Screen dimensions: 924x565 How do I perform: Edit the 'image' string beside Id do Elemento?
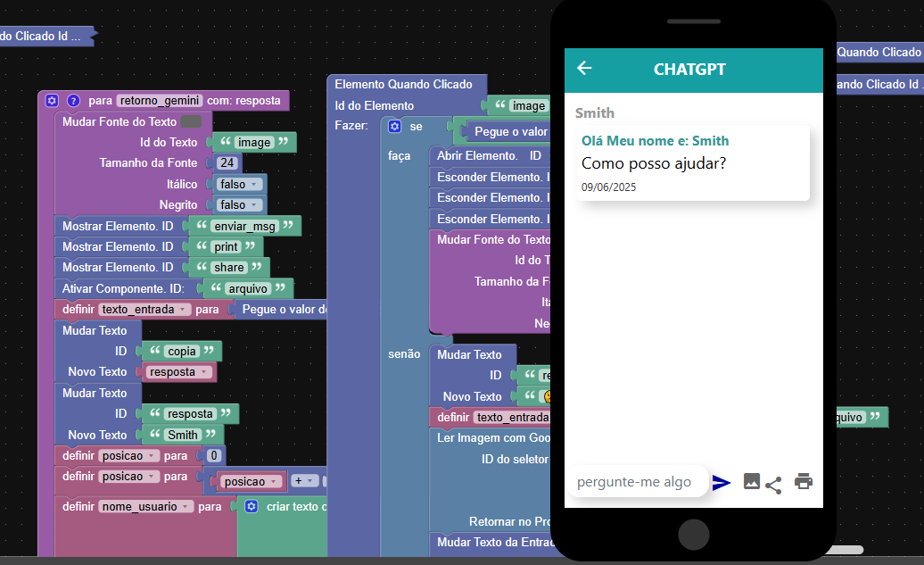point(529,106)
